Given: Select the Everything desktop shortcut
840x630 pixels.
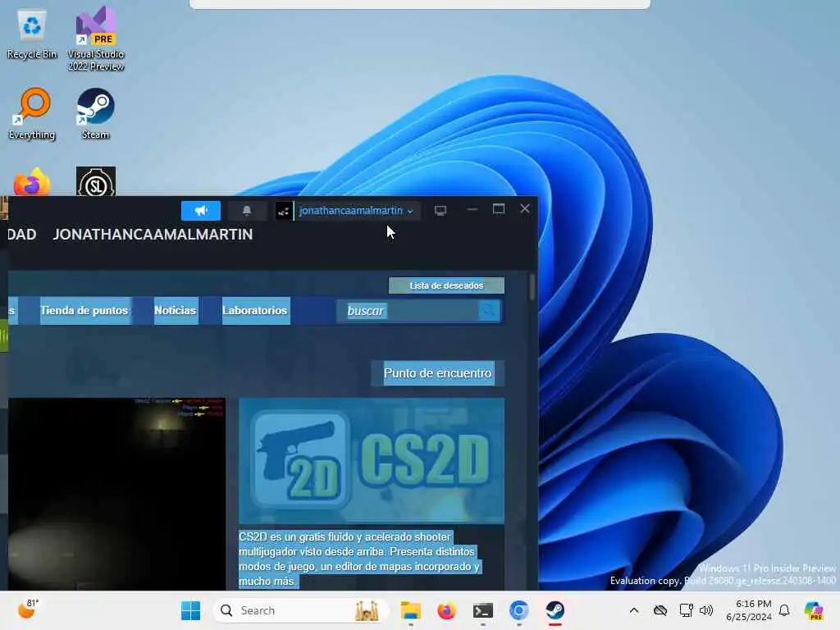Looking at the screenshot, I should click(x=32, y=113).
